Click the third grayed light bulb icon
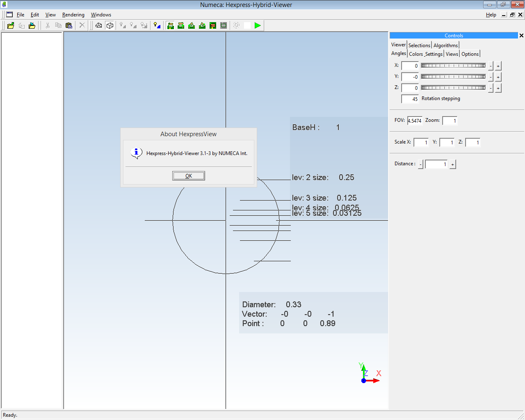Viewport: 525px width, 420px height. (144, 25)
